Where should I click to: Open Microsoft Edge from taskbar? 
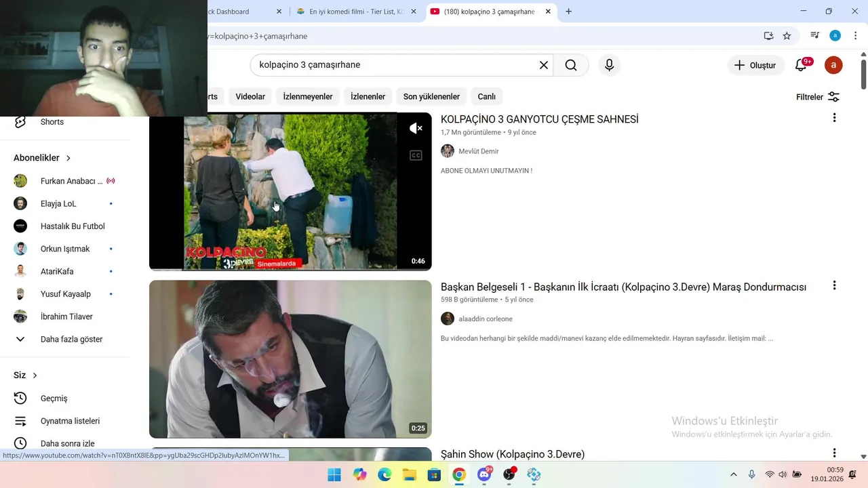coord(384,474)
